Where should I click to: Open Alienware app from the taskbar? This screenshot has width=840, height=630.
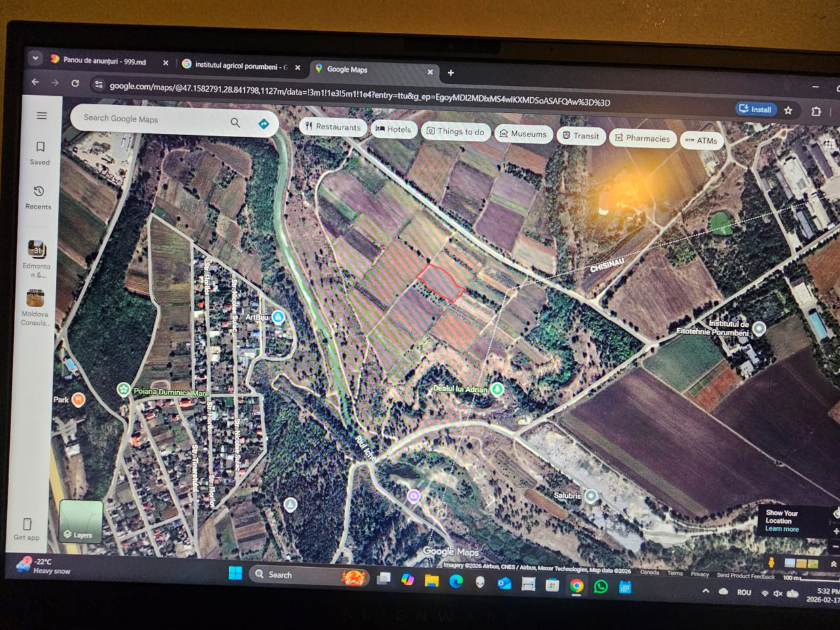click(480, 583)
